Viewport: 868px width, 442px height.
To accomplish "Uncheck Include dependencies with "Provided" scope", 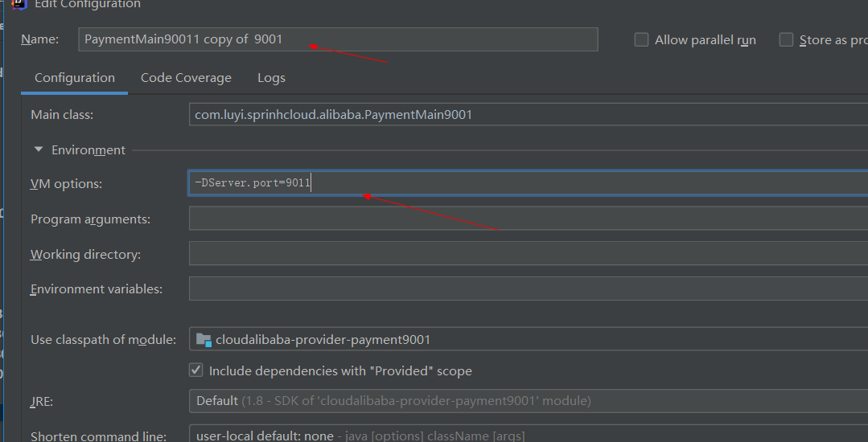I will click(196, 370).
